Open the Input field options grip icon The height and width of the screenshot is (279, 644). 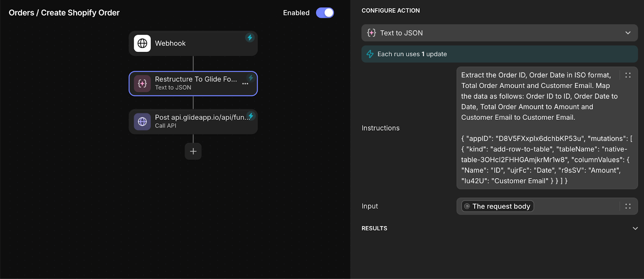[x=628, y=206]
